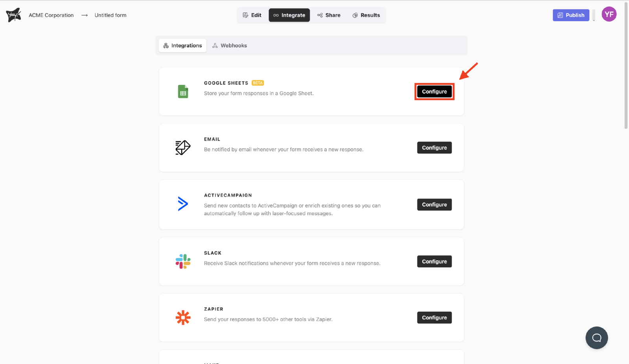Viewport: 629px width, 364px height.
Task: Click the Email envelope icon
Action: pos(182,147)
